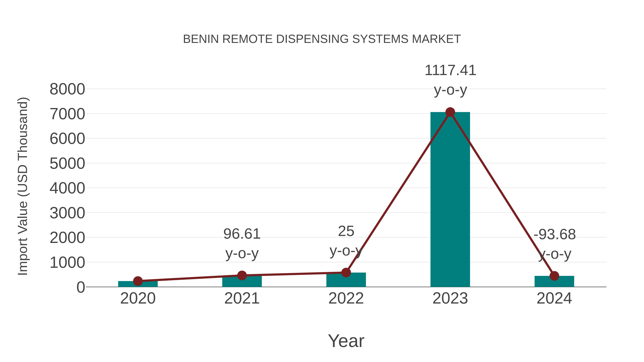Click the '5000' y-axis tick label

click(67, 164)
